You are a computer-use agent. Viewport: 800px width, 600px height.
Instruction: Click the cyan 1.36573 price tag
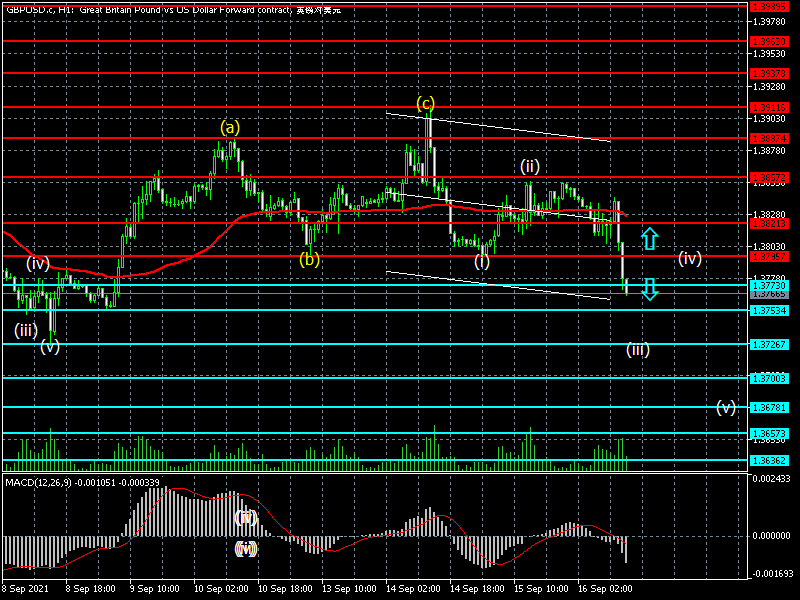click(x=769, y=433)
